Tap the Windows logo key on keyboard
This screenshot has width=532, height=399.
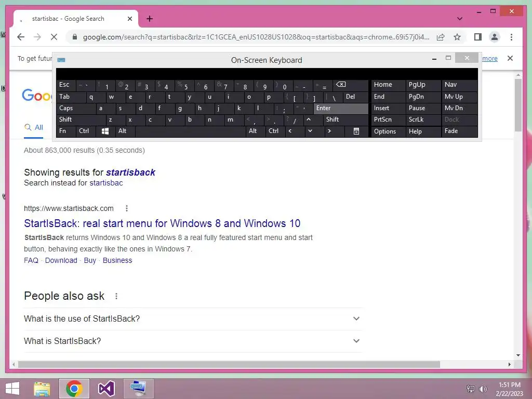coord(105,131)
